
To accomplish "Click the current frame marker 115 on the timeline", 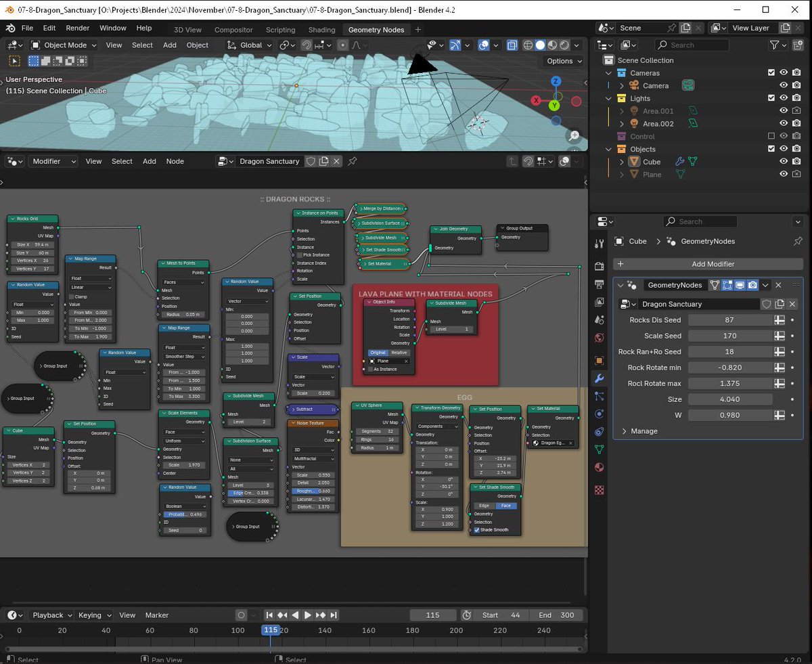I will (271, 629).
